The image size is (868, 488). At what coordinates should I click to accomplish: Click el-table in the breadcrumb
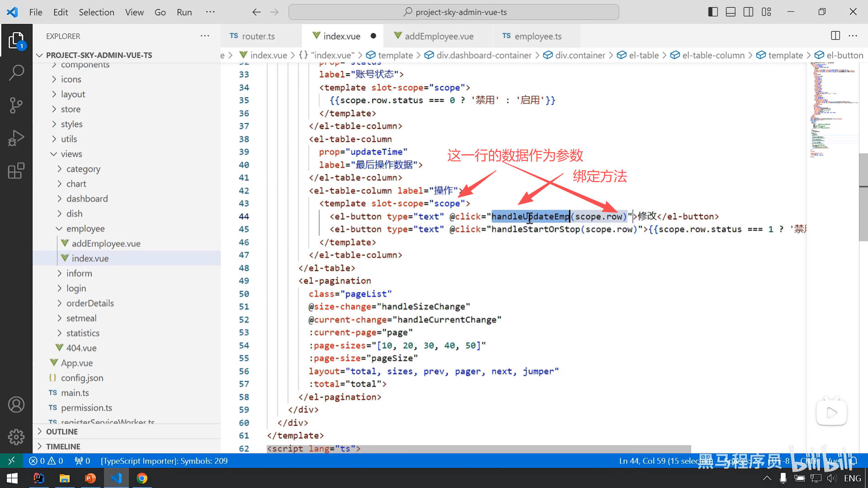(x=643, y=55)
